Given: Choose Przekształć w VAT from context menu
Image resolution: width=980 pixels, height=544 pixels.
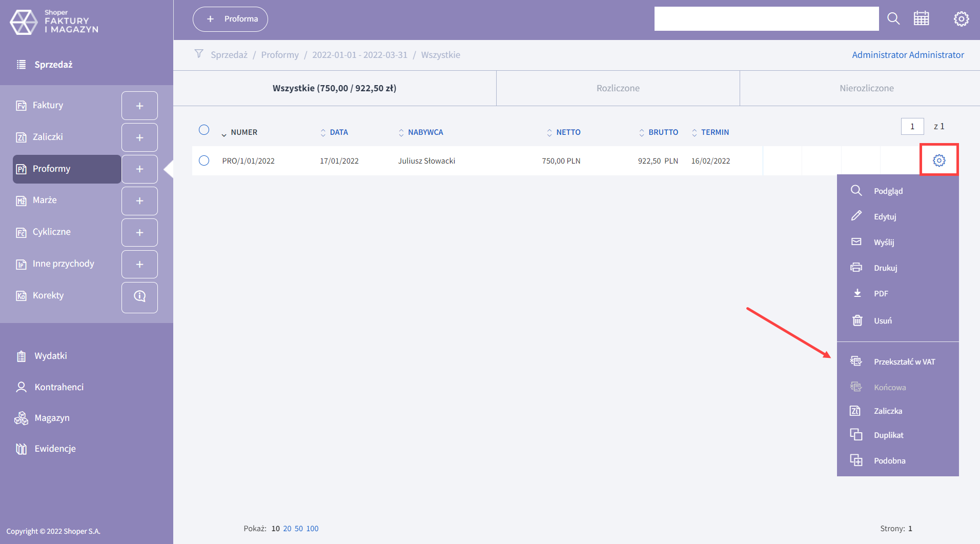Looking at the screenshot, I should pyautogui.click(x=904, y=362).
